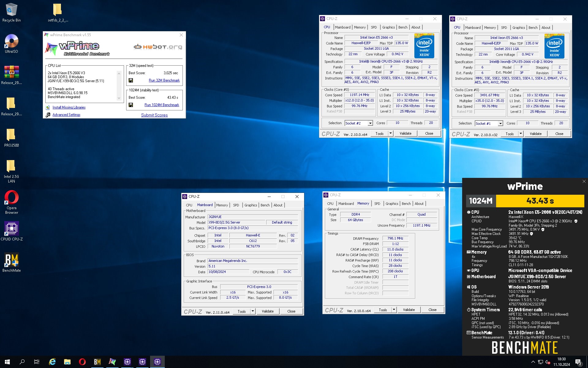The height and width of the screenshot is (368, 588).
Task: Click Run 1024M Benchmark link
Action: coord(162,105)
